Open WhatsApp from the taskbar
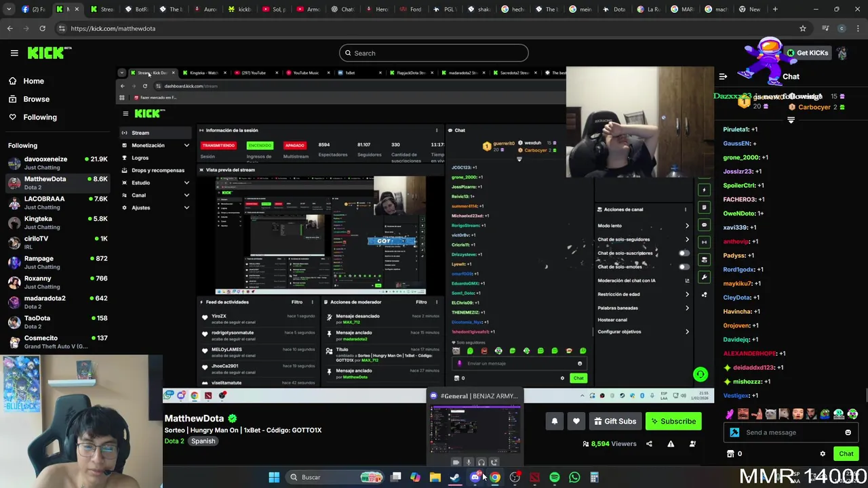The width and height of the screenshot is (868, 488). (x=574, y=477)
